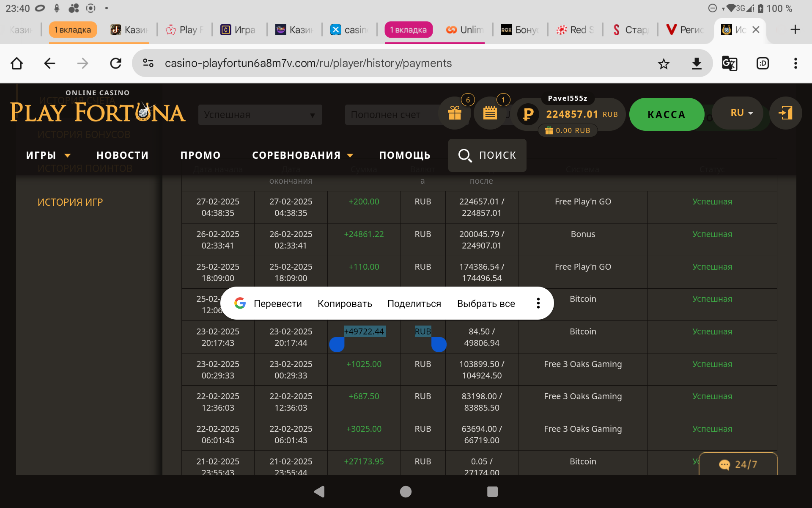Viewport: 812px width, 508px height.
Task: Open browser downloads icon
Action: tap(696, 64)
